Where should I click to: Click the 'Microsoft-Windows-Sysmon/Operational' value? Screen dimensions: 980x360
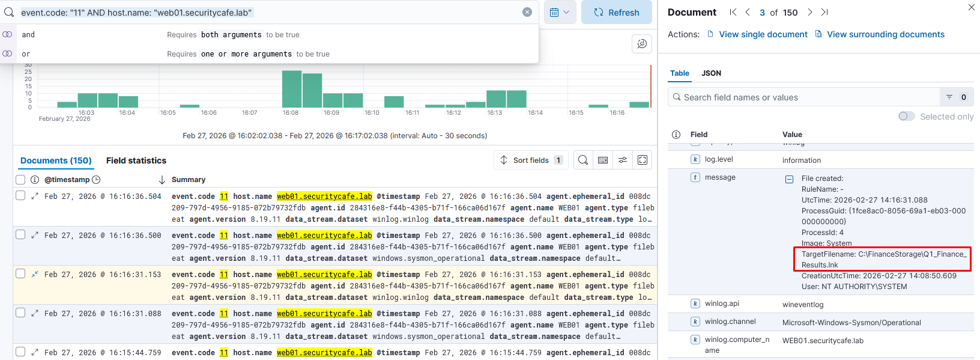pos(851,323)
